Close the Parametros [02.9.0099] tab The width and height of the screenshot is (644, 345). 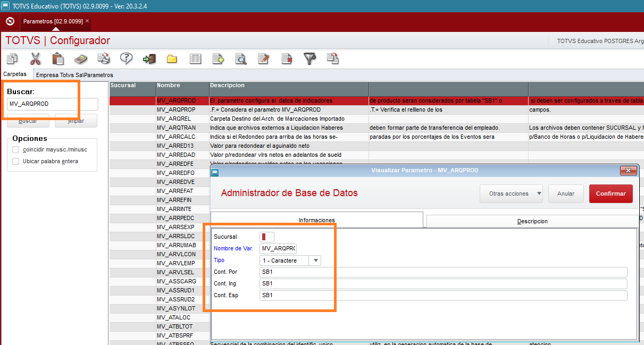tap(87, 21)
